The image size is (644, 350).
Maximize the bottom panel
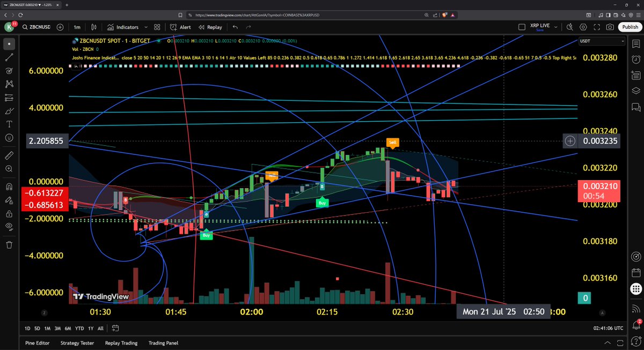point(620,343)
